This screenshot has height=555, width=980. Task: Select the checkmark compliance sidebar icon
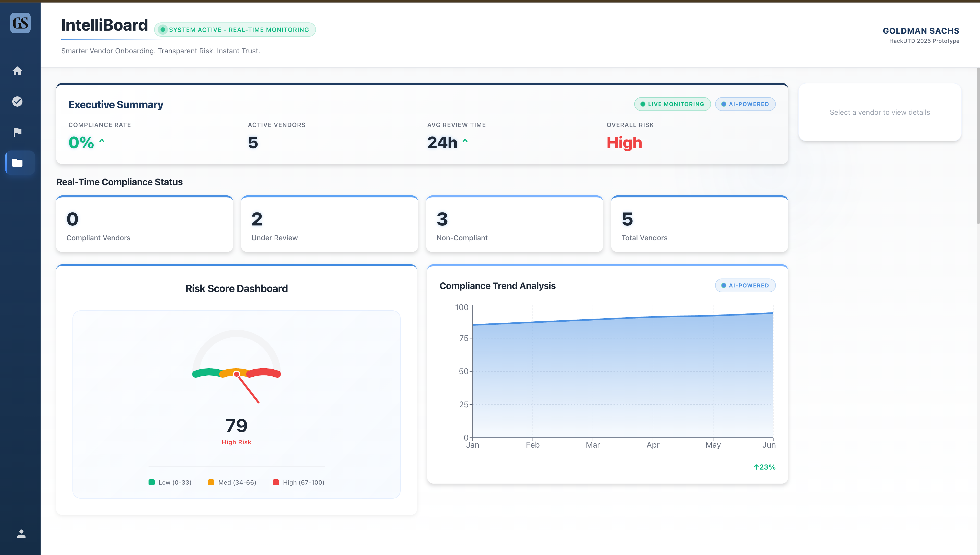(17, 102)
